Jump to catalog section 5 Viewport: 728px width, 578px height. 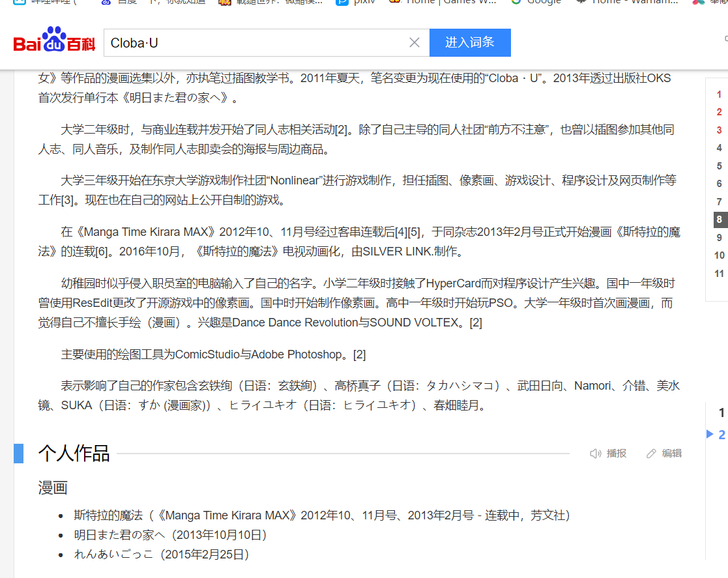click(719, 166)
